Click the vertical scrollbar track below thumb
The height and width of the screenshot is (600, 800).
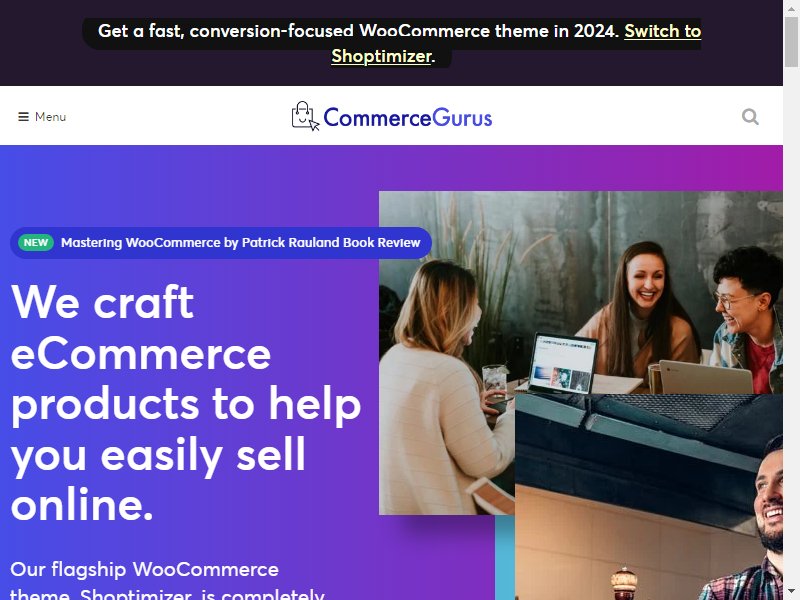pyautogui.click(x=791, y=327)
